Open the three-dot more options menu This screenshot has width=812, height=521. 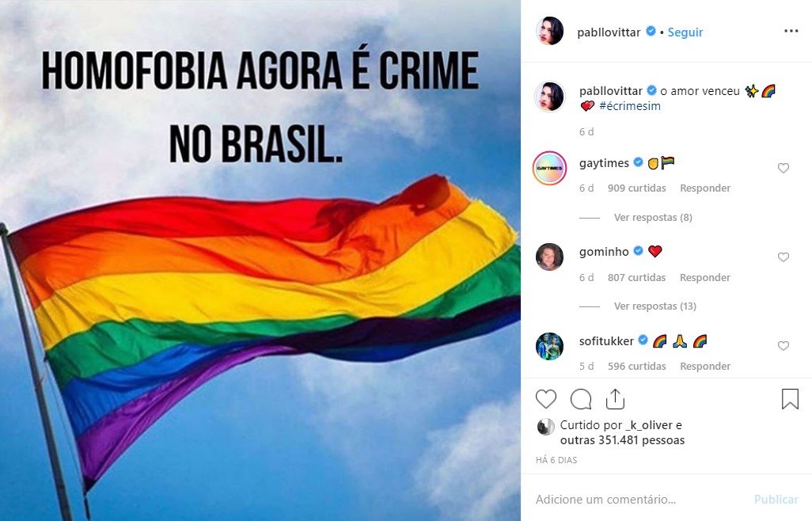point(791,31)
